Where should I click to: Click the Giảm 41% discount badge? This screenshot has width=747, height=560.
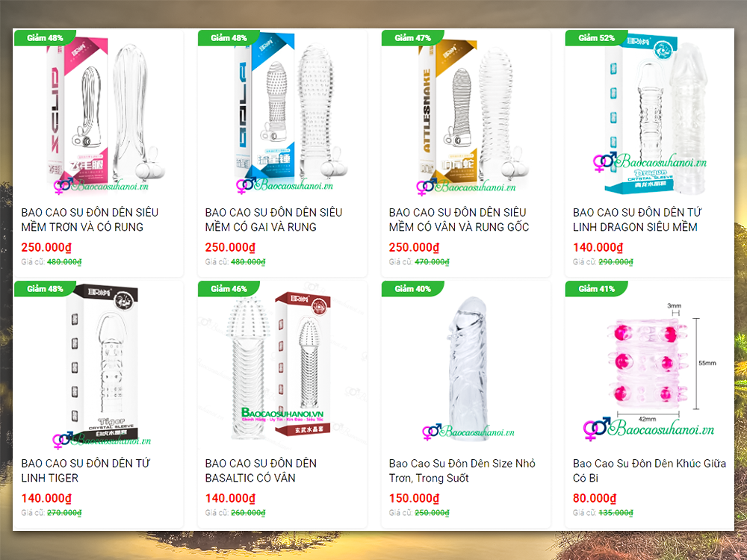coord(596,288)
